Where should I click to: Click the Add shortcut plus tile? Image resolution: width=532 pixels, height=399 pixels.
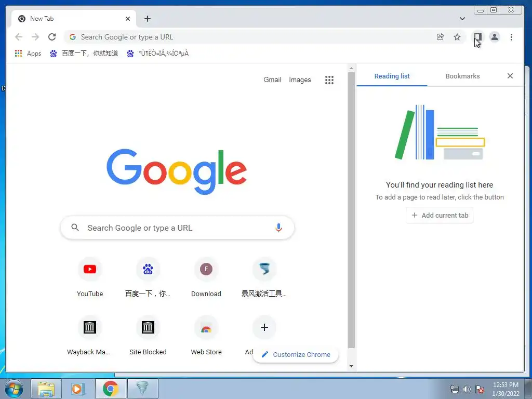[264, 327]
